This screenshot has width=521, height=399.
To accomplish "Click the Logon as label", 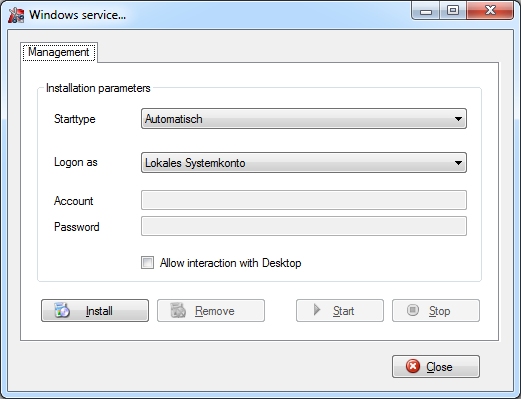I will pyautogui.click(x=76, y=162).
